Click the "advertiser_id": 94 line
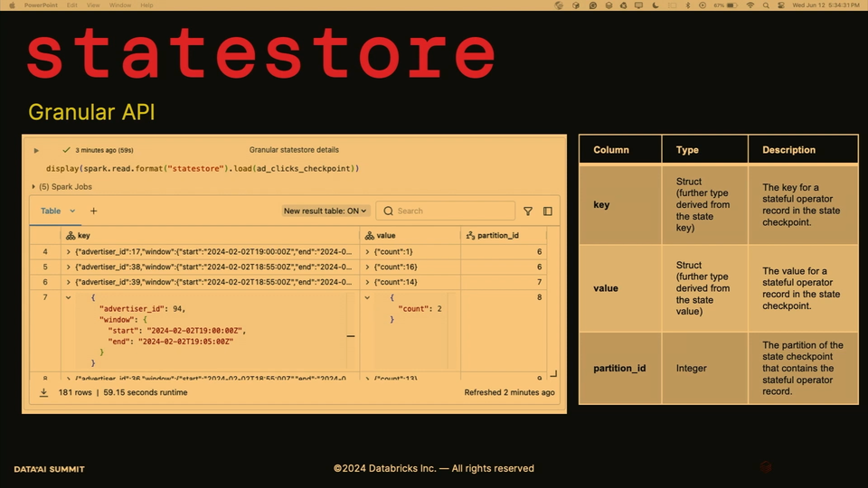This screenshot has height=488, width=868. [x=142, y=309]
